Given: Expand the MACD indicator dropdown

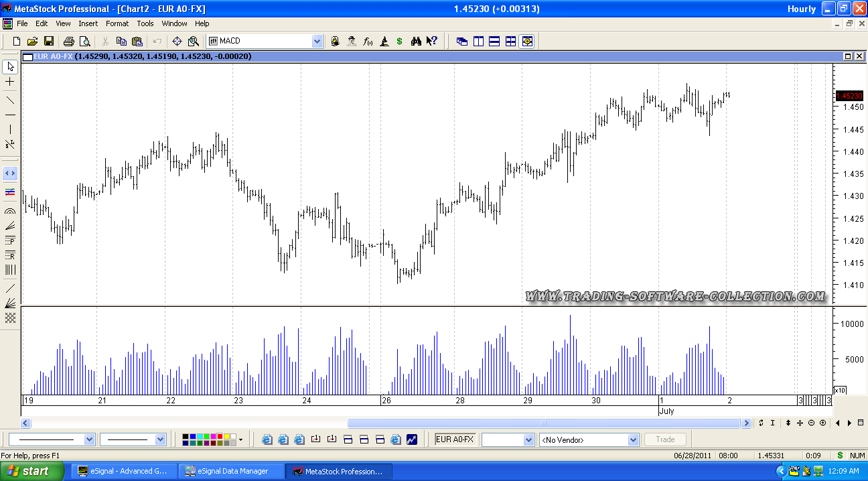Looking at the screenshot, I should 317,42.
